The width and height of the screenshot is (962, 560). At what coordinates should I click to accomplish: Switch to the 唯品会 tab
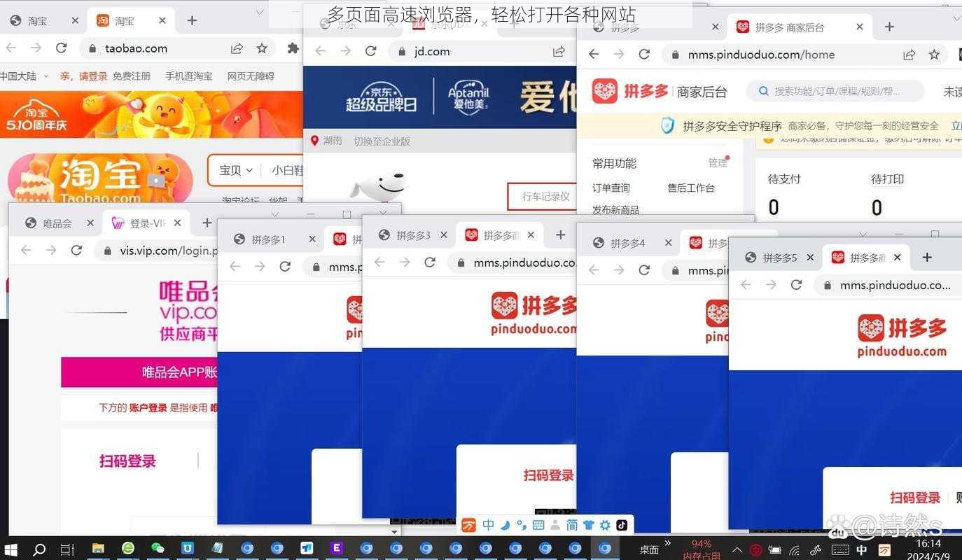57,223
